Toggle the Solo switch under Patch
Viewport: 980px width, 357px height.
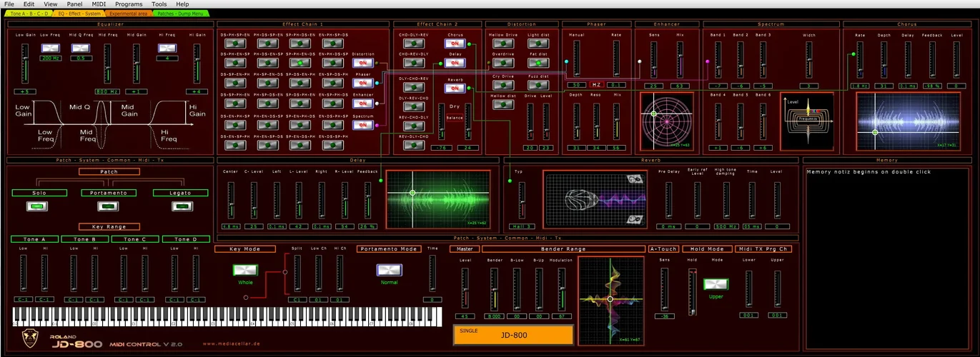tap(37, 206)
